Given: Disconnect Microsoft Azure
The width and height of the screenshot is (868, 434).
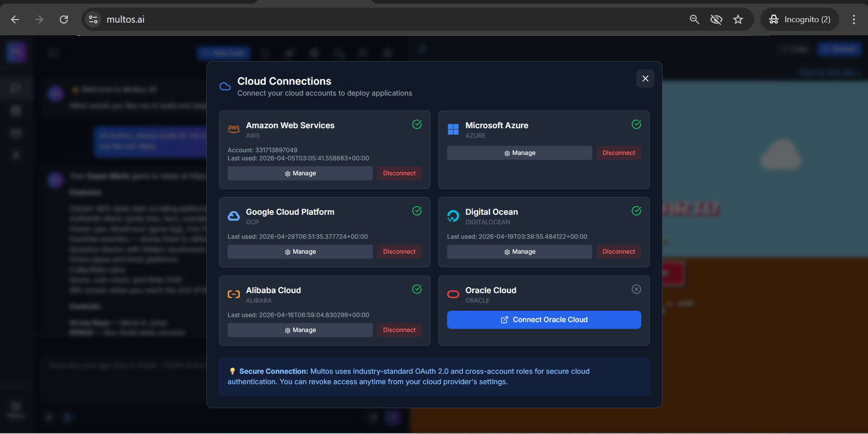Looking at the screenshot, I should pyautogui.click(x=619, y=153).
